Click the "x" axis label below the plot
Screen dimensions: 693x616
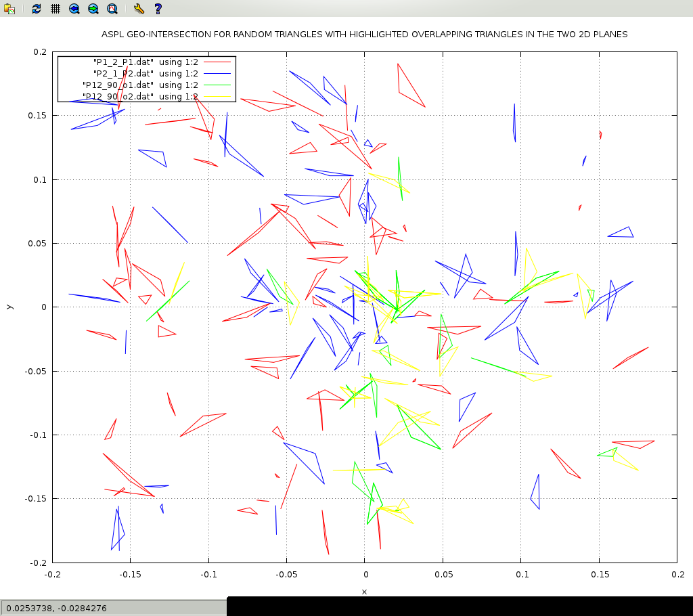click(x=364, y=592)
